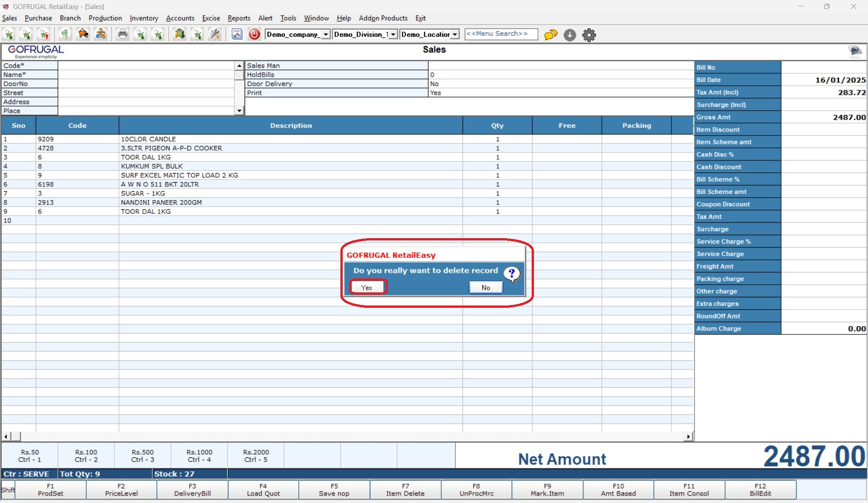The height and width of the screenshot is (503, 868).
Task: Click the red power button icon
Action: click(255, 34)
